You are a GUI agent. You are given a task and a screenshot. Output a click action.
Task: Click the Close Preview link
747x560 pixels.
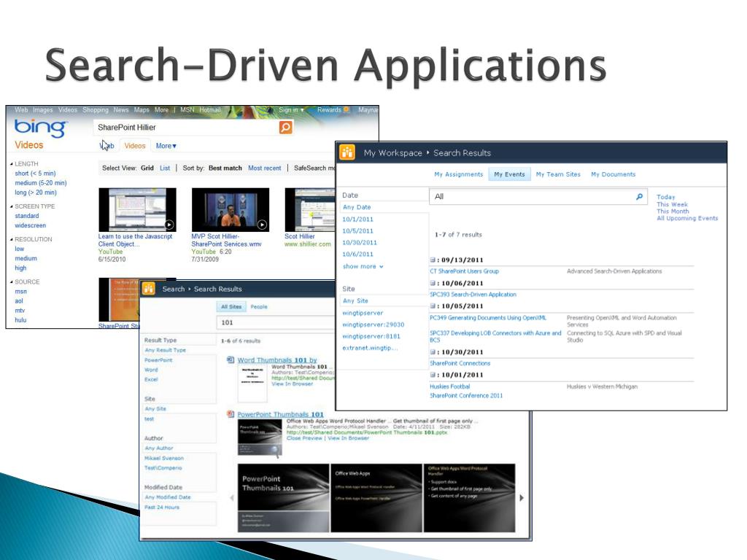(x=304, y=438)
